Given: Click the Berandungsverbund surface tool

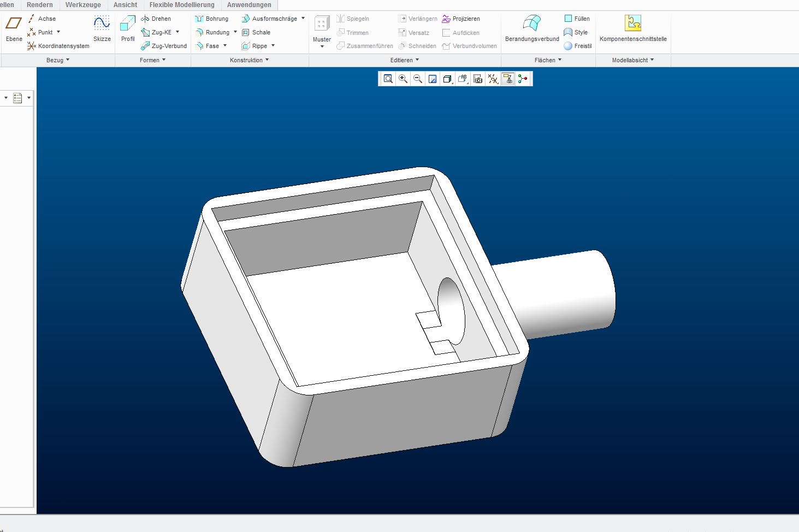Looking at the screenshot, I should 532,28.
